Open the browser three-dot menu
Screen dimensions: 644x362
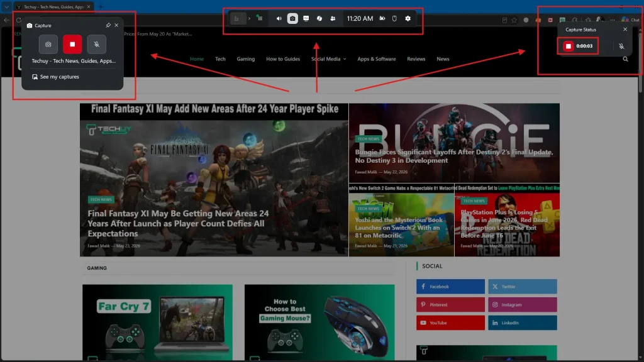613,19
